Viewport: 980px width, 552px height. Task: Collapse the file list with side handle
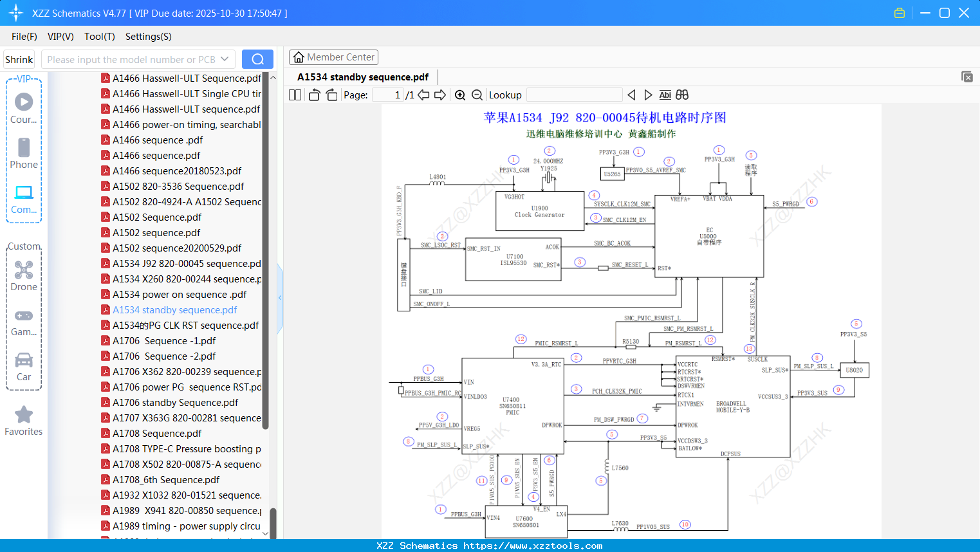pyautogui.click(x=280, y=298)
